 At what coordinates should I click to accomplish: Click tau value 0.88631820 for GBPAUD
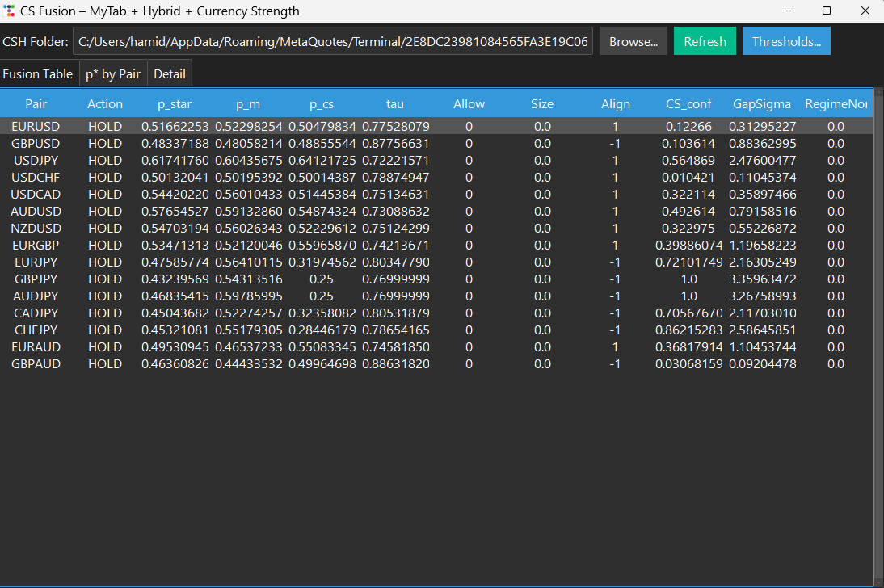pos(395,363)
